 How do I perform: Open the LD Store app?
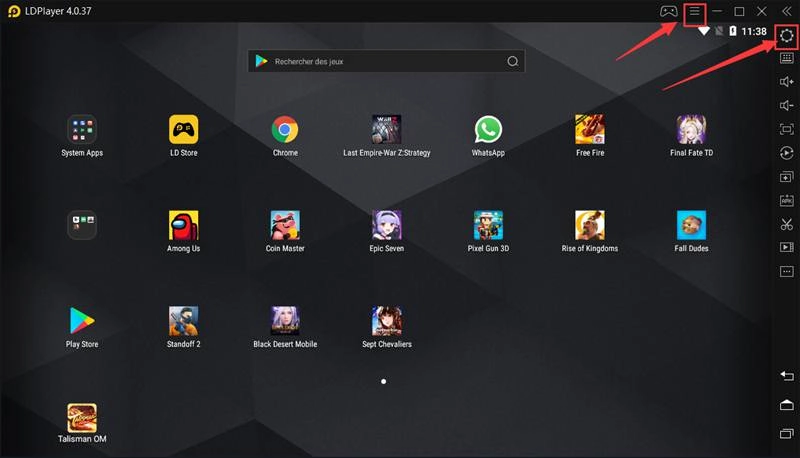[183, 129]
